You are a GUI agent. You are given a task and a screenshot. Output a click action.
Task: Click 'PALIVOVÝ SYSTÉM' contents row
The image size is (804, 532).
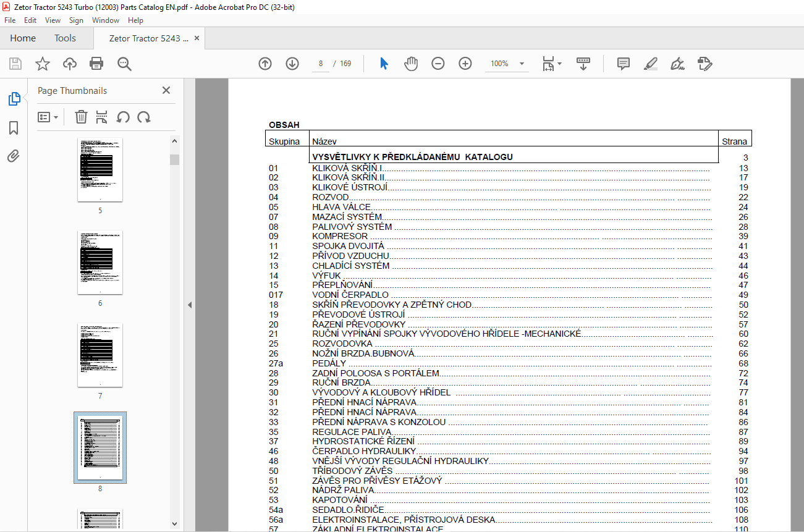508,227
